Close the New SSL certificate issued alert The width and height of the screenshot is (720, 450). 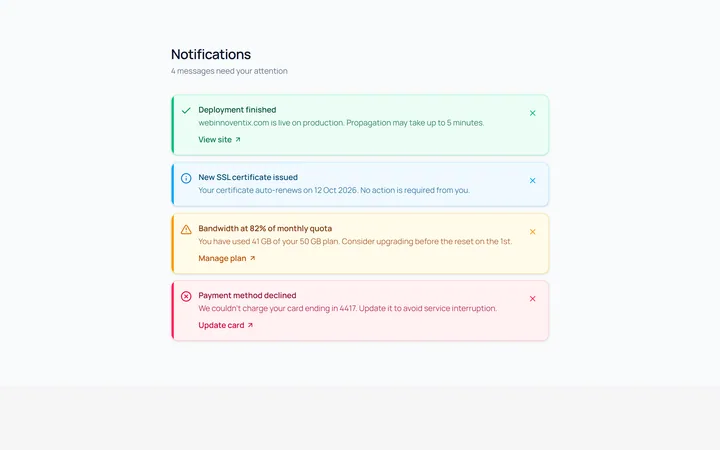(x=532, y=180)
